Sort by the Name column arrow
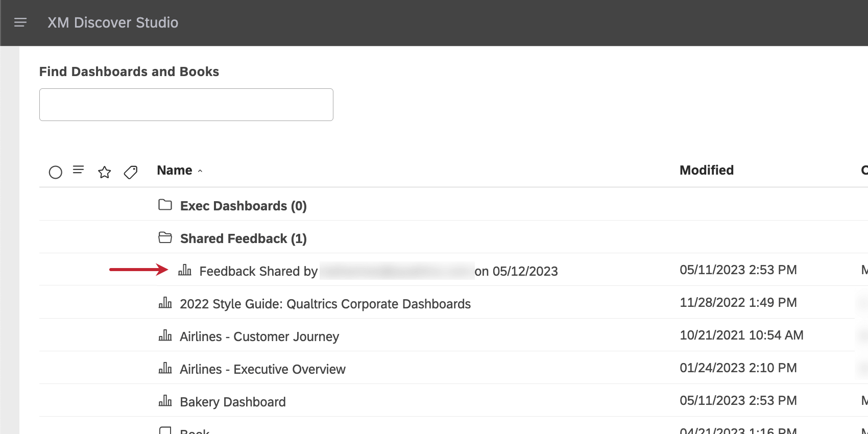Screen dimensions: 868x434 pyautogui.click(x=200, y=171)
